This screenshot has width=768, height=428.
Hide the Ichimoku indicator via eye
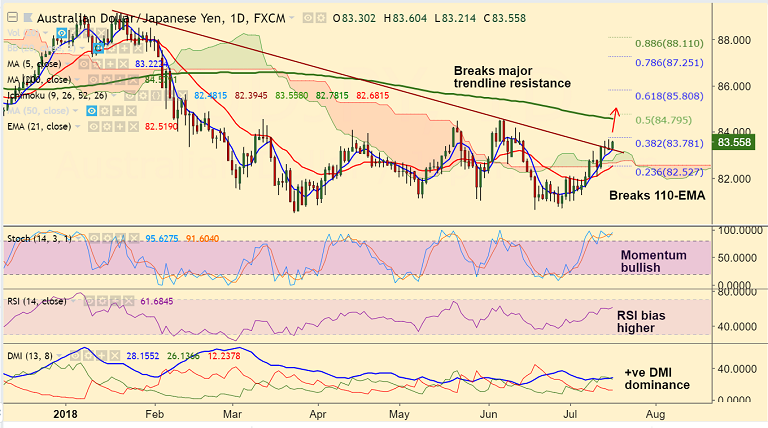point(130,95)
